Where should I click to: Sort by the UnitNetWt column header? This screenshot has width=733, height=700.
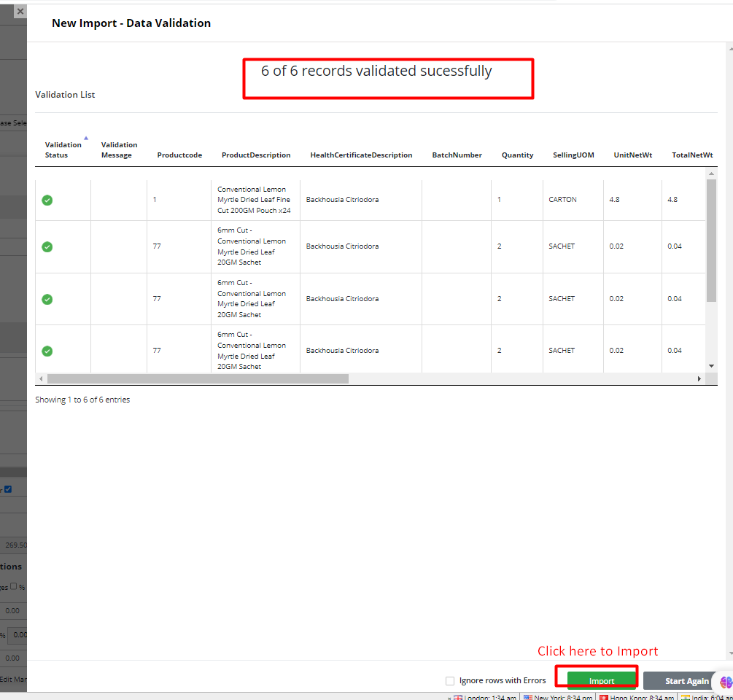[632, 155]
